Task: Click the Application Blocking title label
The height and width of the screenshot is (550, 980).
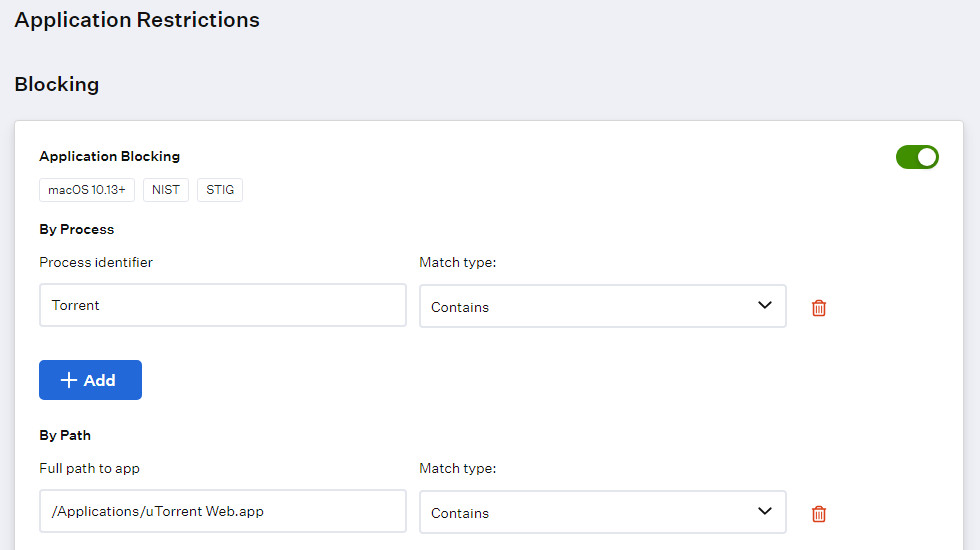Action: [x=109, y=156]
